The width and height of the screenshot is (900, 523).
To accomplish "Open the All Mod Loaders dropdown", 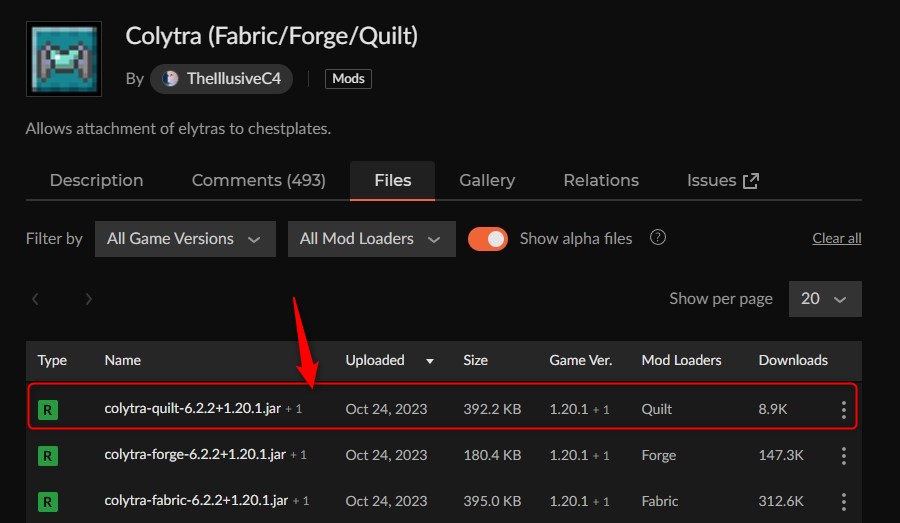I will [371, 239].
